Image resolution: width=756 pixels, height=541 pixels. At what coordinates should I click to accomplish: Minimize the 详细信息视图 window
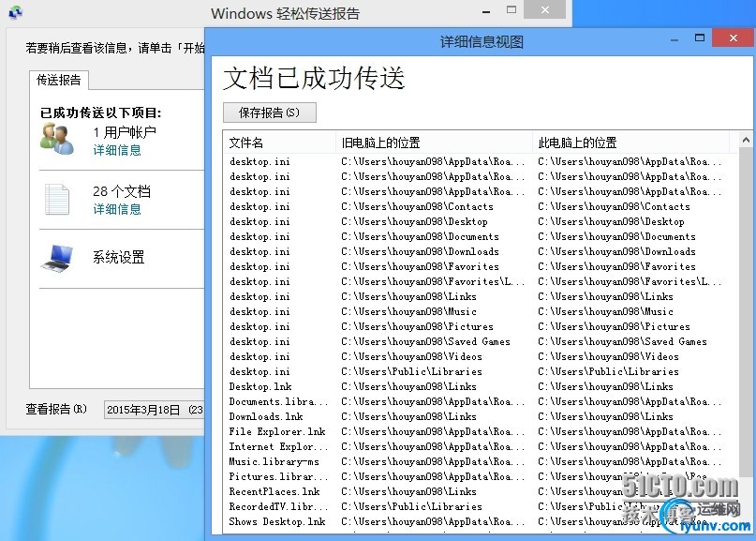(674, 39)
